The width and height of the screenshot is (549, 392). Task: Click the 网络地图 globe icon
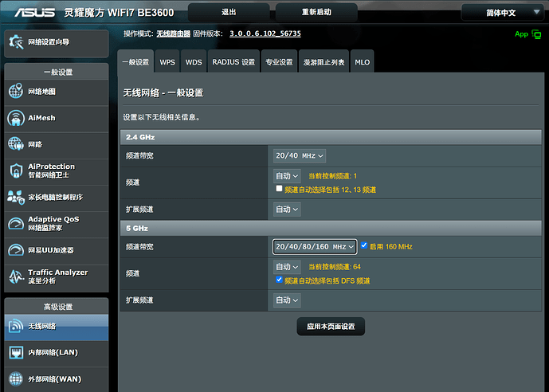16,92
